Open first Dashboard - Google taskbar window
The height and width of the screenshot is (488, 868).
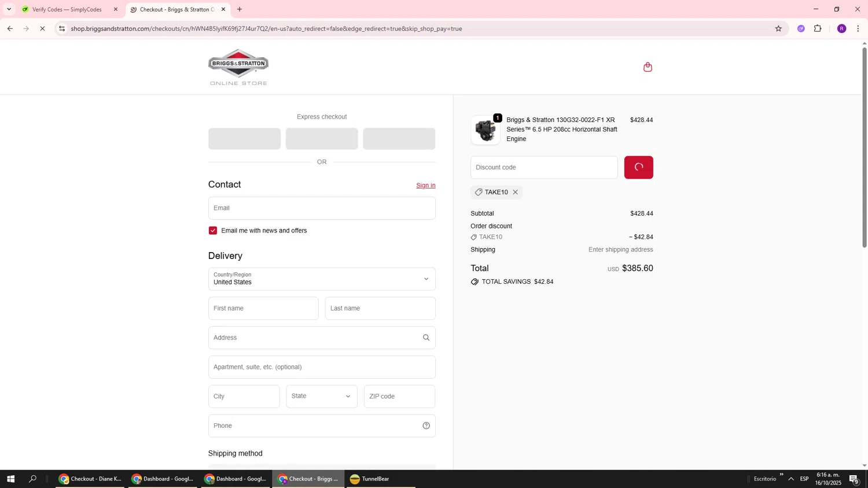(x=163, y=479)
